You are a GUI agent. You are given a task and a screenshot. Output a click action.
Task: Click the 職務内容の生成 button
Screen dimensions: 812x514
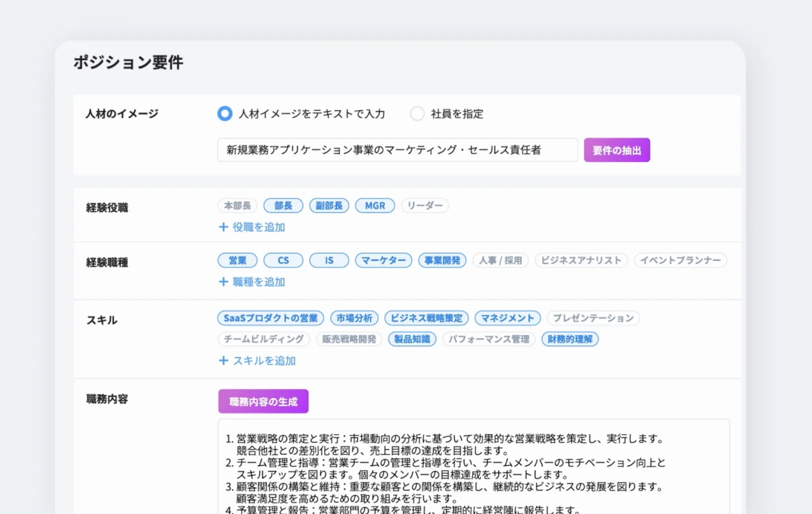263,401
